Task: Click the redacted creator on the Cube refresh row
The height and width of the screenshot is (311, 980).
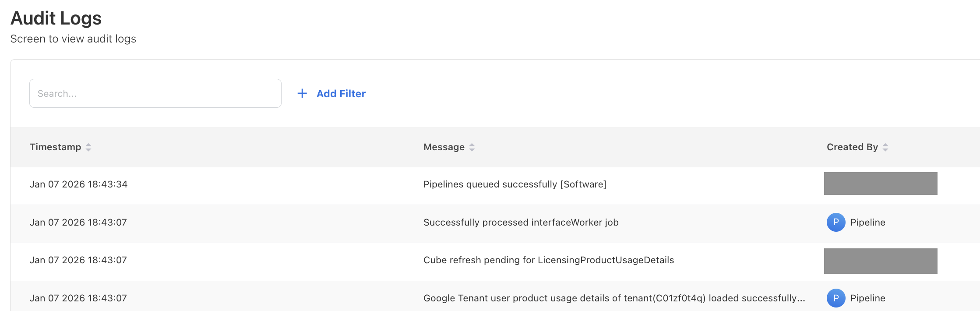Action: pos(880,261)
